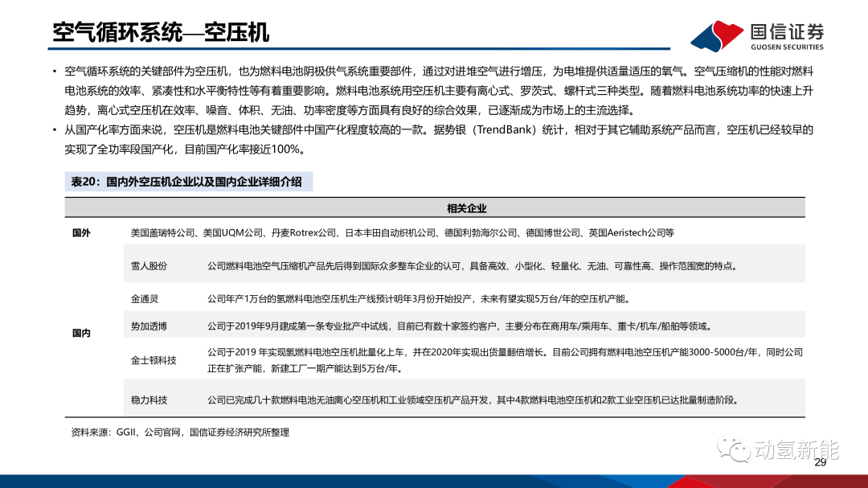Click the page number 29
The width and height of the screenshot is (868, 488).
coord(821,462)
